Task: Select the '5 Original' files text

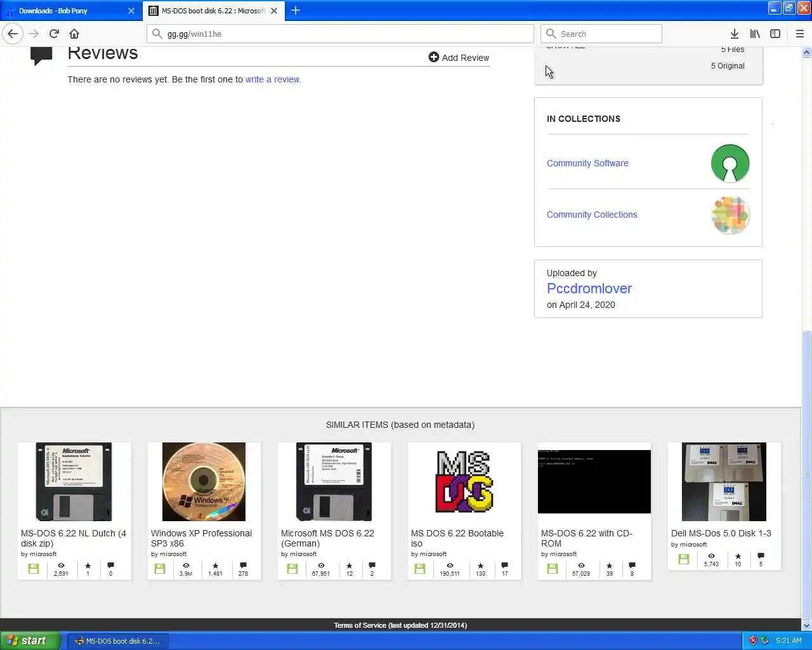Action: [728, 66]
